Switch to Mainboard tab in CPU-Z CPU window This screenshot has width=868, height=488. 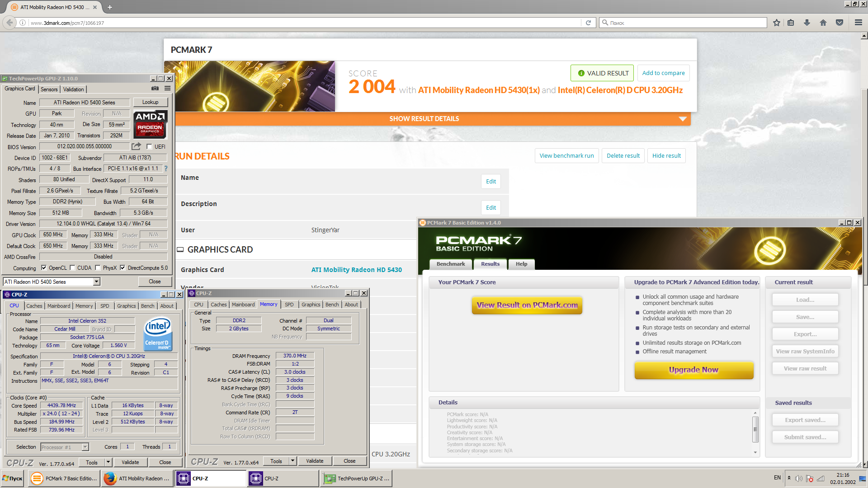pos(59,306)
